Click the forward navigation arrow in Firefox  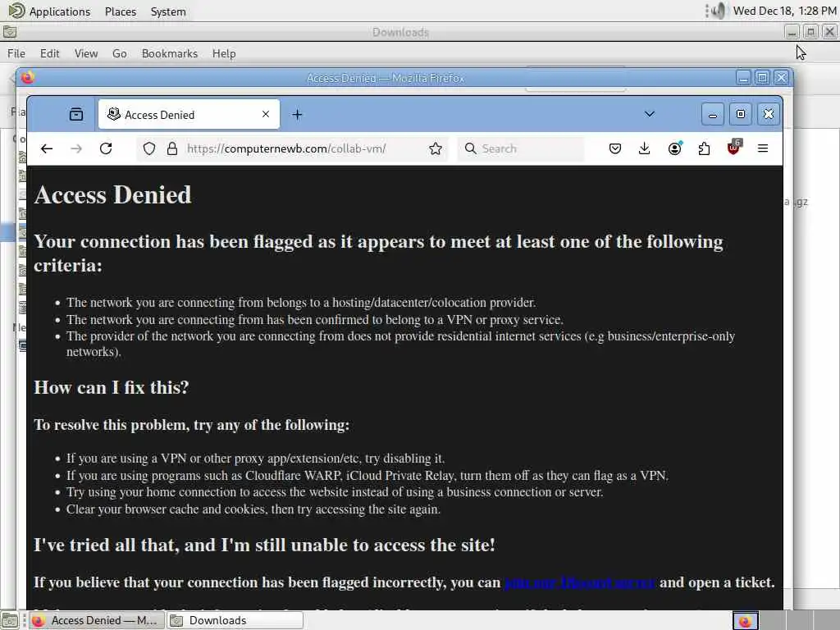coord(76,148)
